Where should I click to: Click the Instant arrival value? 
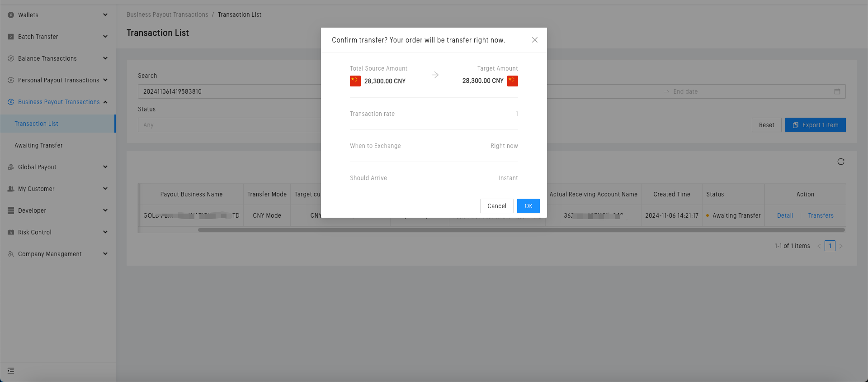tap(508, 178)
